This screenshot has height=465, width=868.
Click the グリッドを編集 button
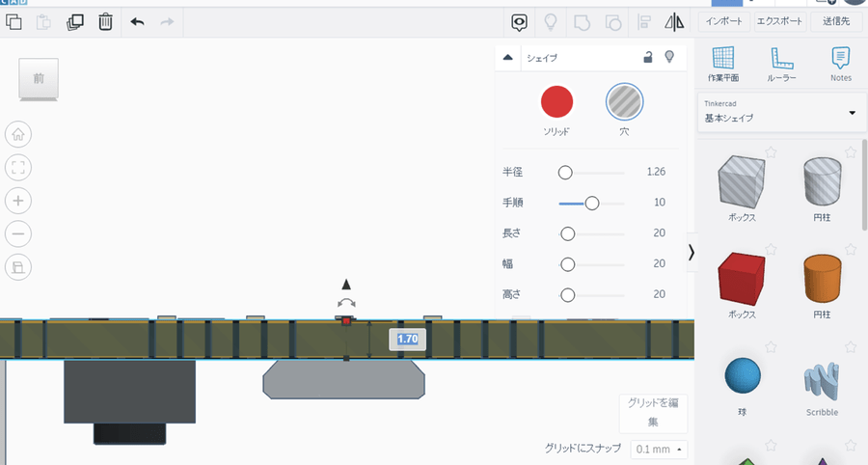pos(653,413)
